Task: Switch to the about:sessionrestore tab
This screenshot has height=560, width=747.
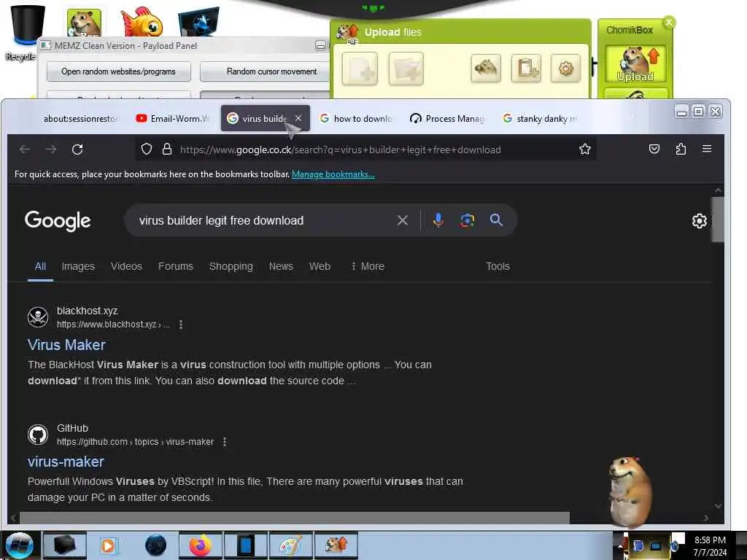Action: pyautogui.click(x=80, y=119)
